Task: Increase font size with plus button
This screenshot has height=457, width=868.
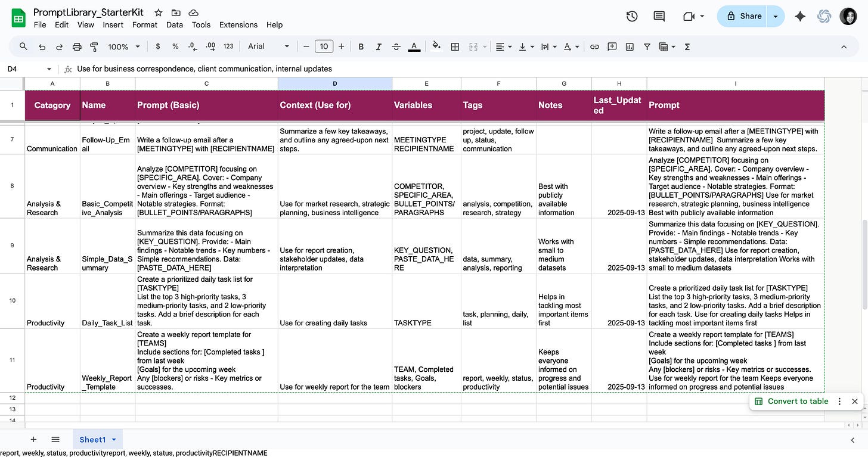Action: pos(341,46)
